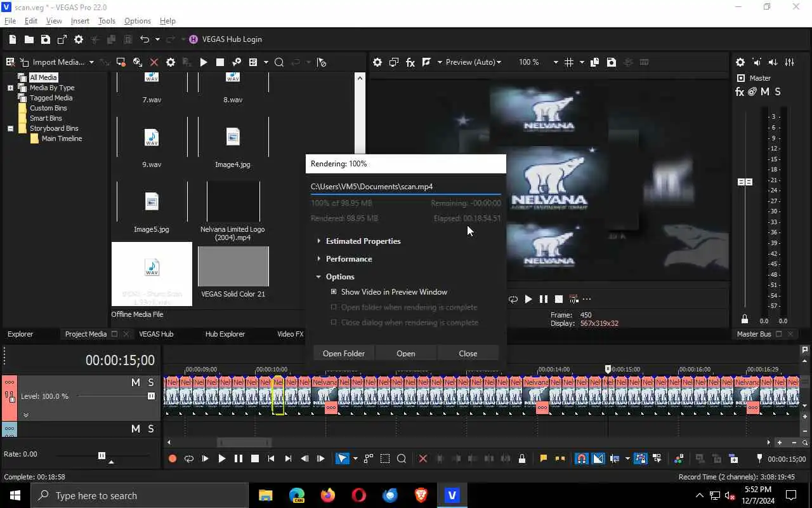Create a new project with page icon
Viewport: 812px width, 508px height.
point(13,39)
